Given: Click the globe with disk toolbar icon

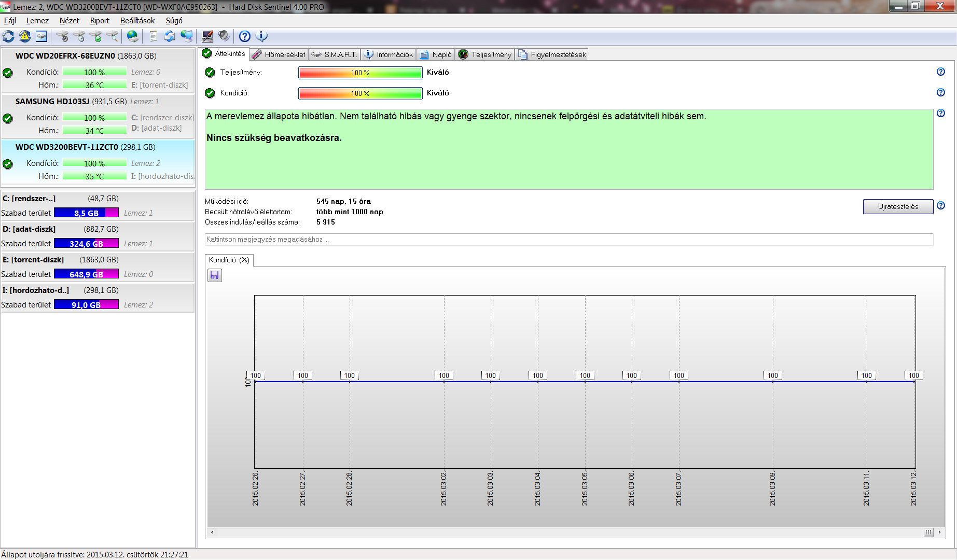Looking at the screenshot, I should tap(133, 36).
